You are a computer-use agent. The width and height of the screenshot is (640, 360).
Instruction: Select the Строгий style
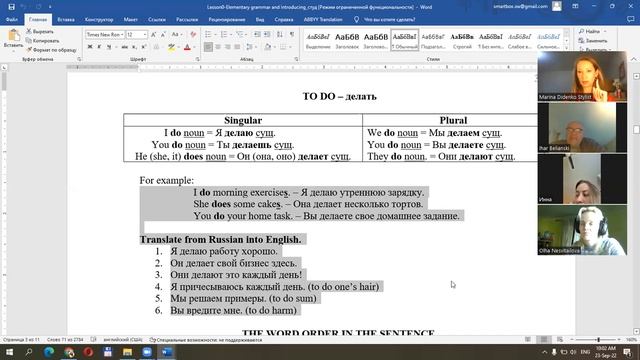[462, 40]
